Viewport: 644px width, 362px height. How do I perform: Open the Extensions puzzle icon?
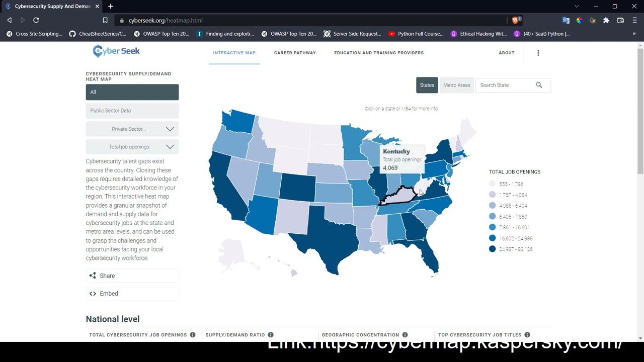click(x=606, y=20)
